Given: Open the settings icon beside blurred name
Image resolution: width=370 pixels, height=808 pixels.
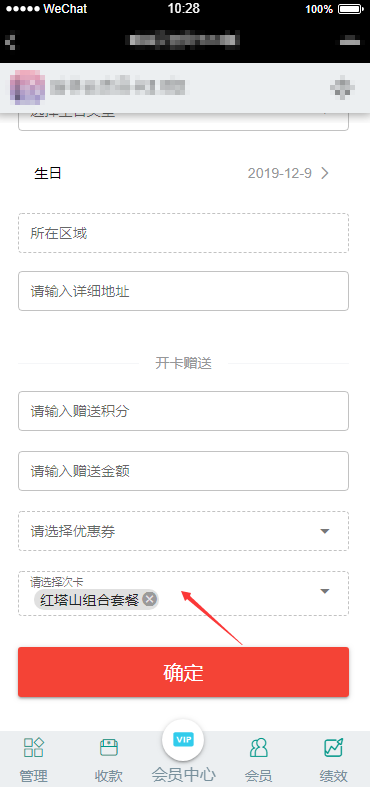Looking at the screenshot, I should (x=342, y=88).
